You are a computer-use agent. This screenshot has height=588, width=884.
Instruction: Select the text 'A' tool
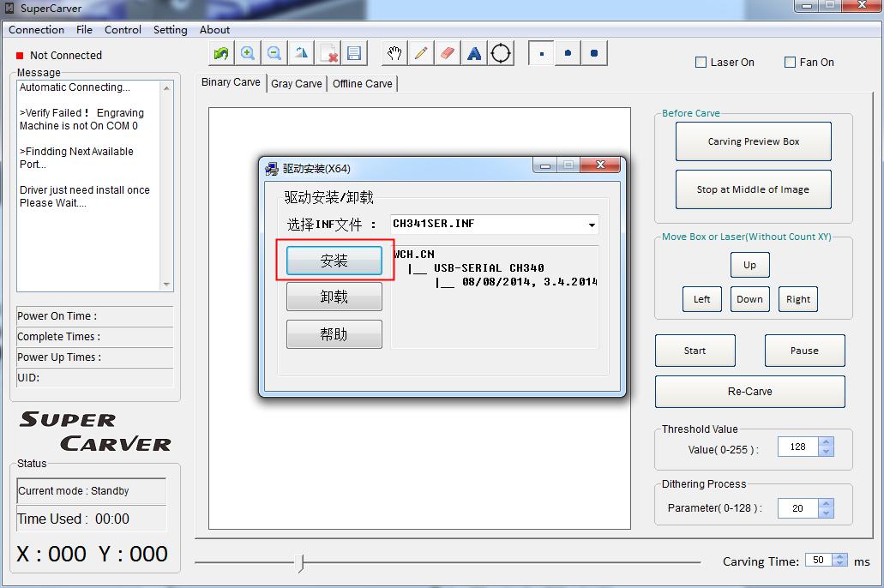point(474,53)
